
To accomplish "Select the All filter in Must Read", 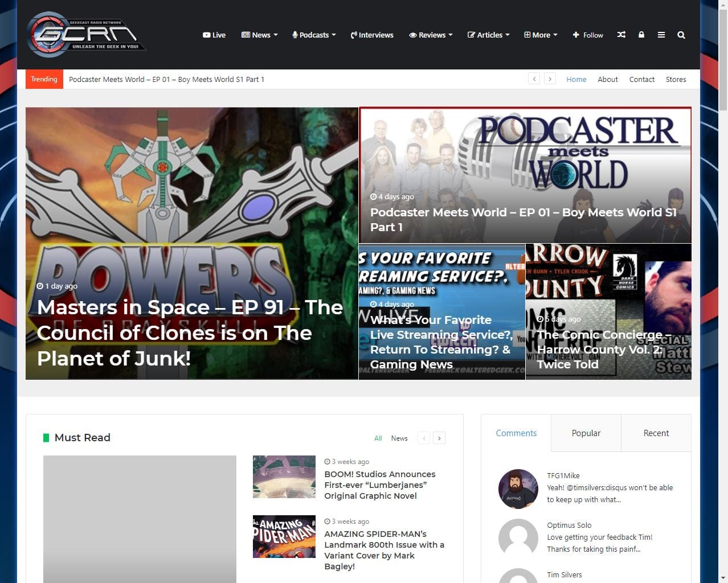I will (378, 438).
